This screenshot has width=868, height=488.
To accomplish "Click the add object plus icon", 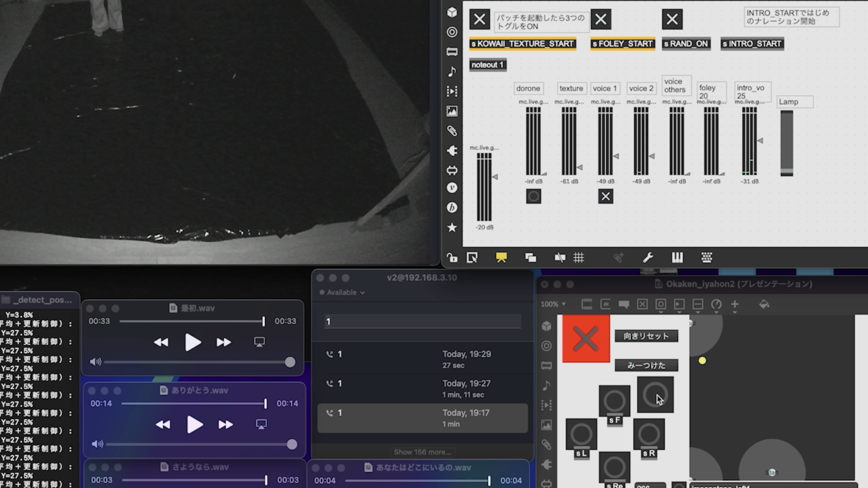I will [x=735, y=304].
